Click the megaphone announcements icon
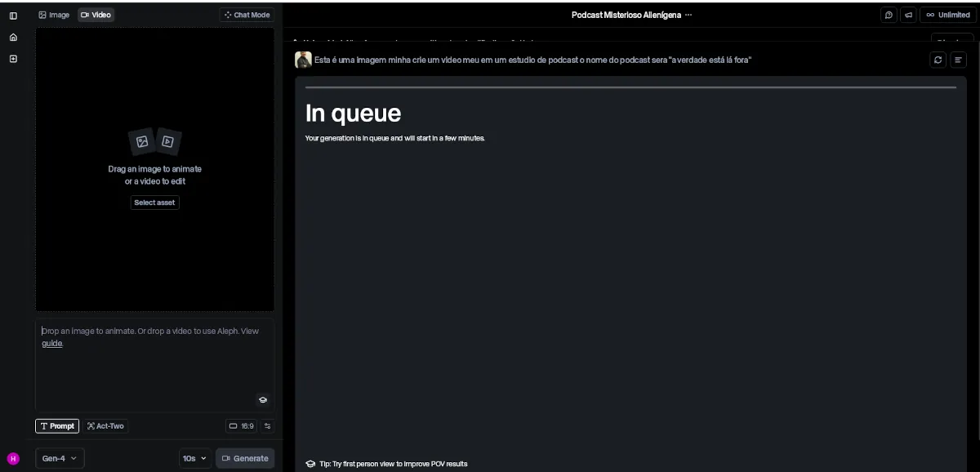The image size is (980, 472). coord(908,15)
